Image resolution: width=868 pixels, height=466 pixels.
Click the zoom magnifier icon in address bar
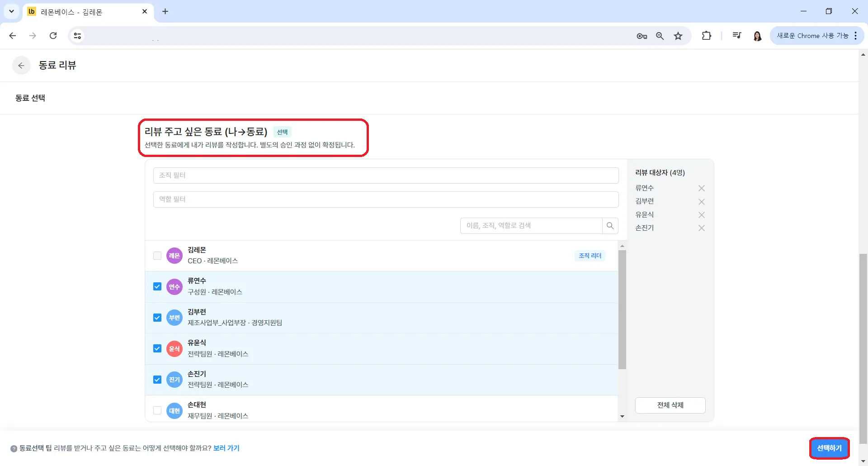pos(660,36)
